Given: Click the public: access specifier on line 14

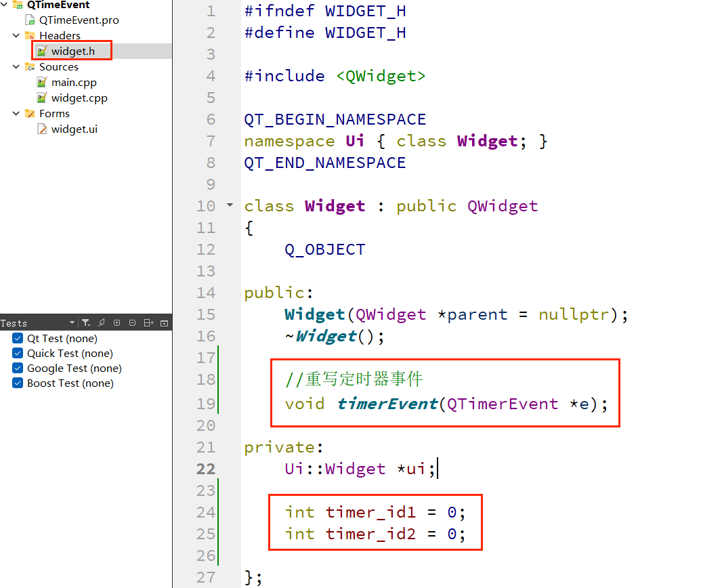Looking at the screenshot, I should click(x=278, y=293).
